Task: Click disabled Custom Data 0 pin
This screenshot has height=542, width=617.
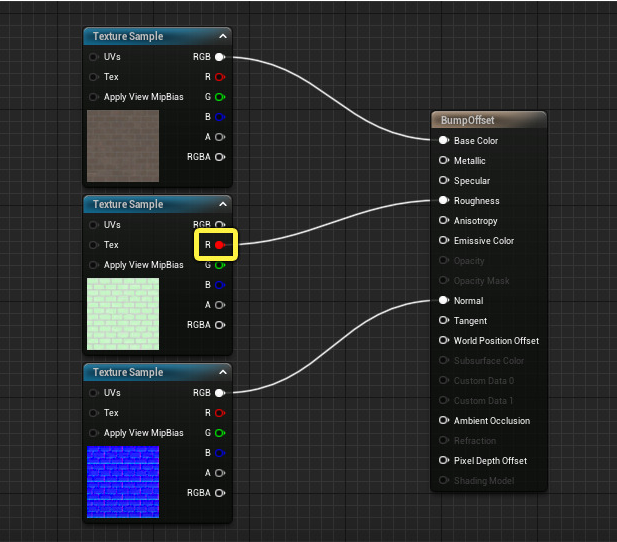Action: 444,381
